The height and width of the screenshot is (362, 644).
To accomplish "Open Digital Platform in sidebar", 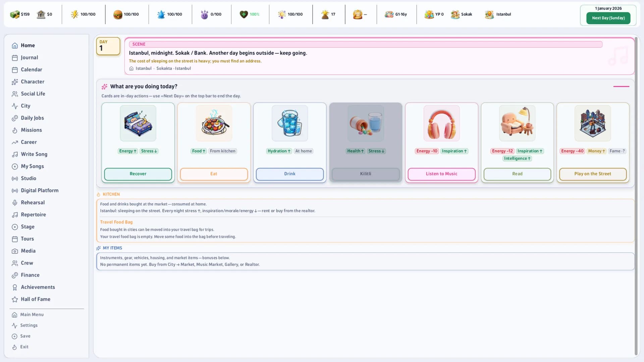I will (x=40, y=190).
